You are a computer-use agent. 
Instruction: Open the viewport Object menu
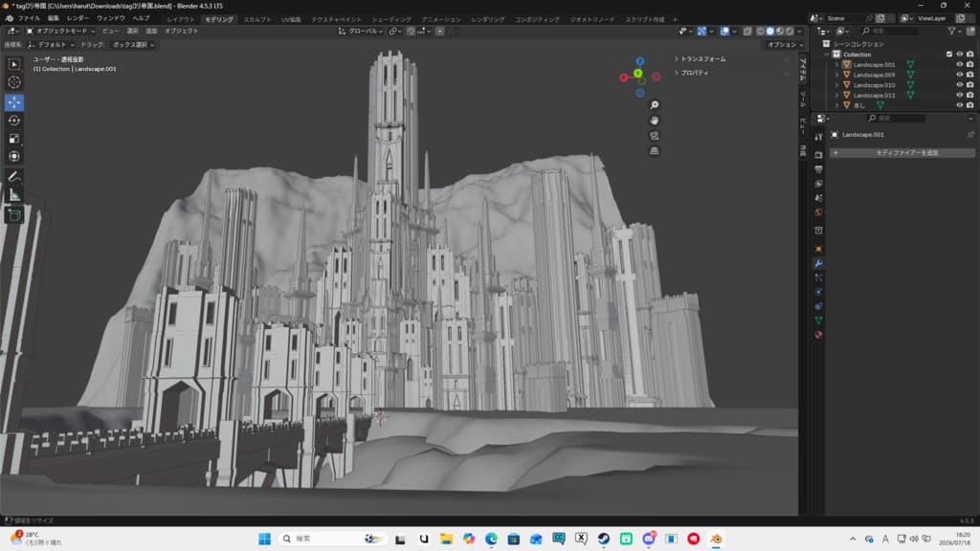click(x=181, y=31)
